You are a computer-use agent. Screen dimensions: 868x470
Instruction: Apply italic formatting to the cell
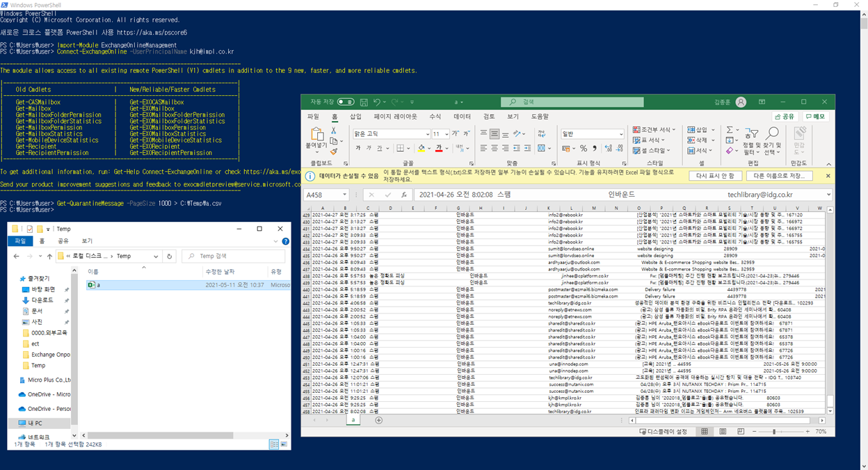point(369,148)
